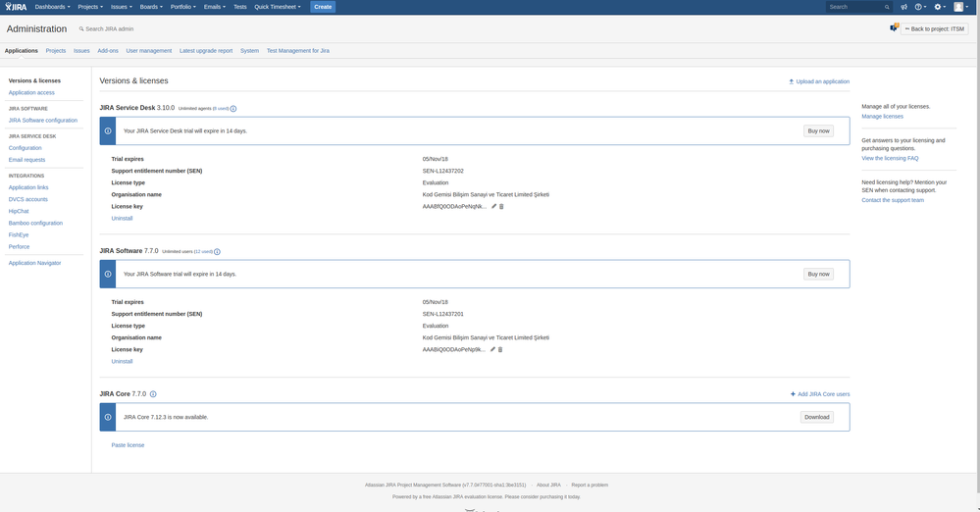Screen dimensions: 980x512
Task: Click info icon in Service Desk trial banner
Action: click(x=108, y=131)
